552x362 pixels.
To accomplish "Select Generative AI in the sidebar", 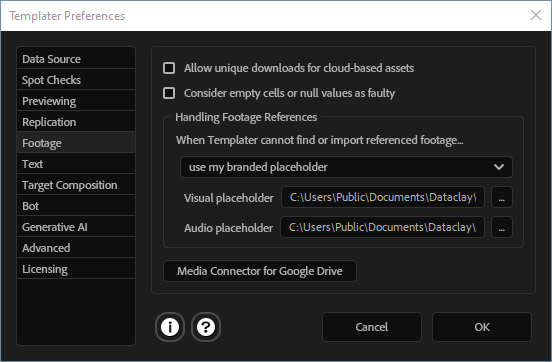I will 76,227.
